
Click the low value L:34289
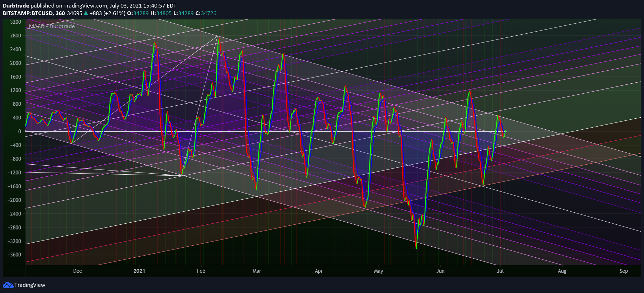183,13
